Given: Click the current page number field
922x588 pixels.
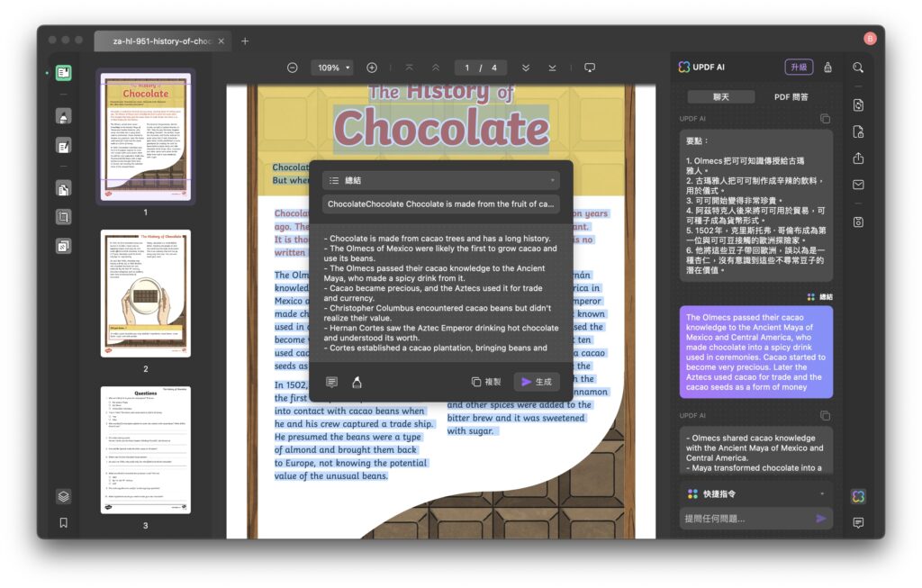Looking at the screenshot, I should (x=467, y=68).
